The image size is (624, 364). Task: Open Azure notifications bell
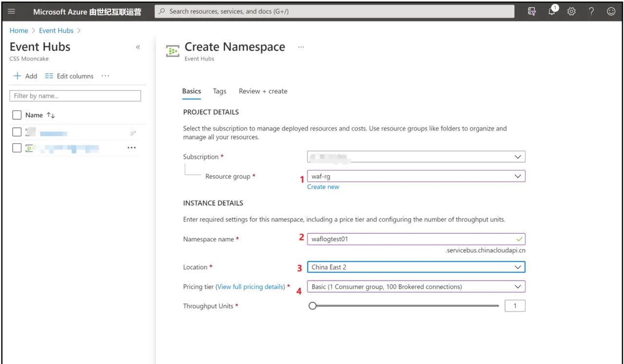551,11
